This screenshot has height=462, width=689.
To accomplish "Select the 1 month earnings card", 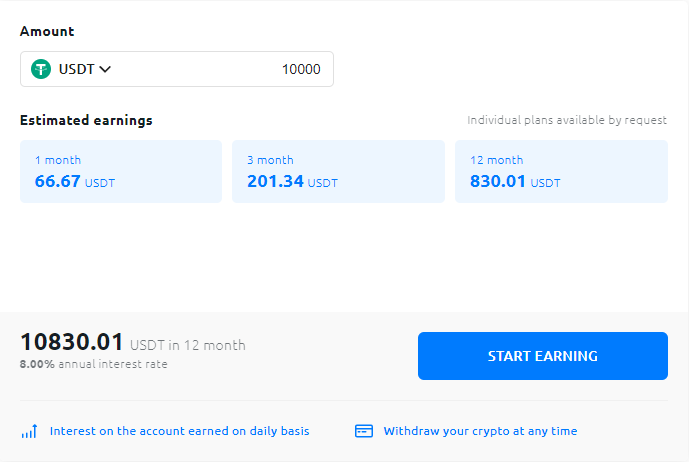I will click(121, 172).
